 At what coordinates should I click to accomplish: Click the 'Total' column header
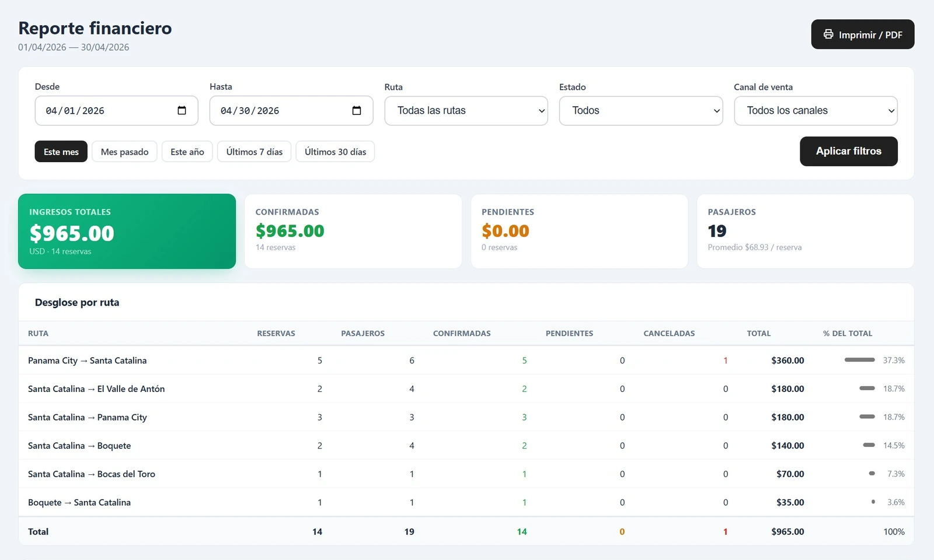pos(759,334)
